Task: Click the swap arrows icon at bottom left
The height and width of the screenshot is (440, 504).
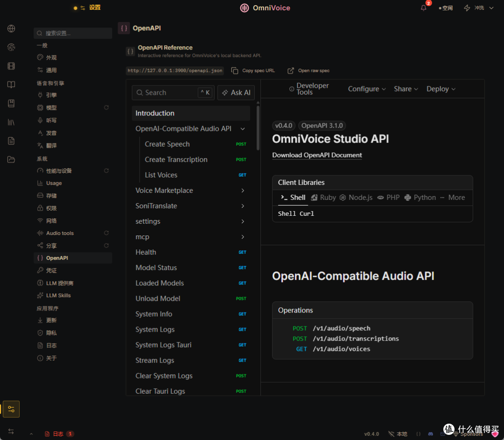Action: (x=11, y=431)
